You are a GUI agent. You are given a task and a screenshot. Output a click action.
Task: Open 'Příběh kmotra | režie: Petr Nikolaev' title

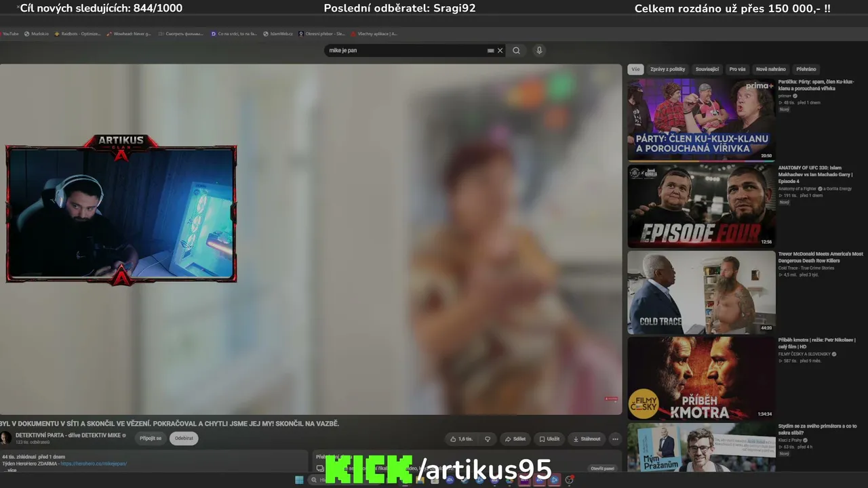pos(817,343)
